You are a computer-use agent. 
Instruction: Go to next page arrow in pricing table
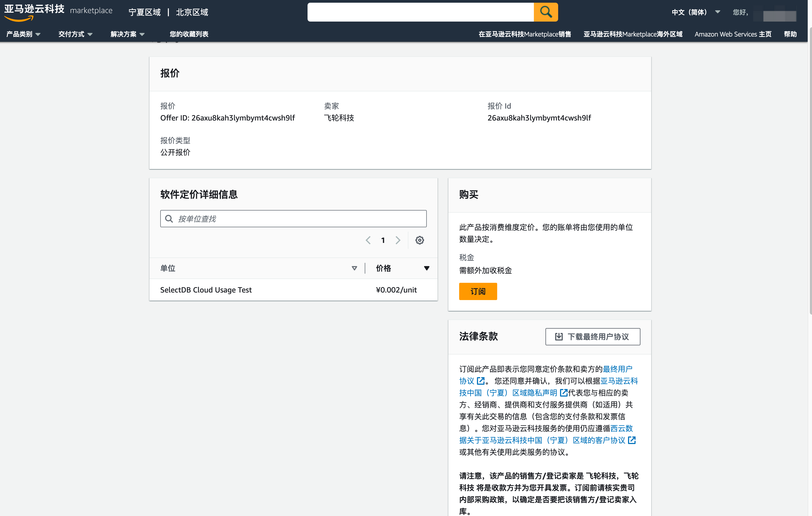coord(398,240)
